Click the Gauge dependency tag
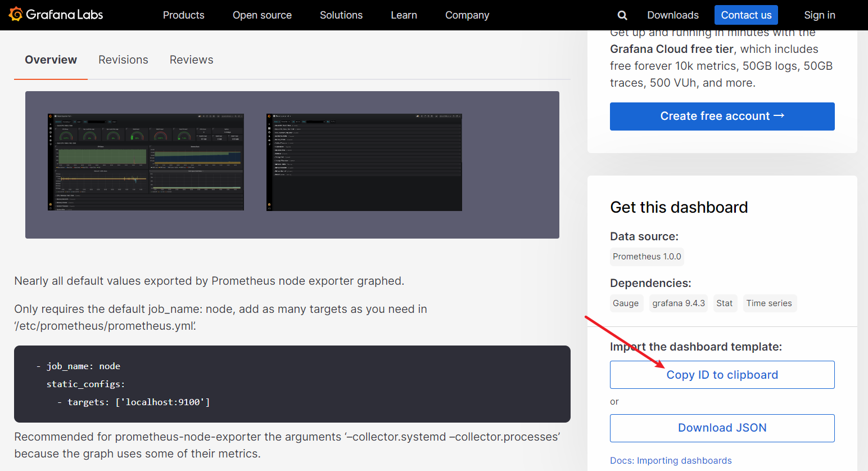This screenshot has height=471, width=868. [x=626, y=303]
